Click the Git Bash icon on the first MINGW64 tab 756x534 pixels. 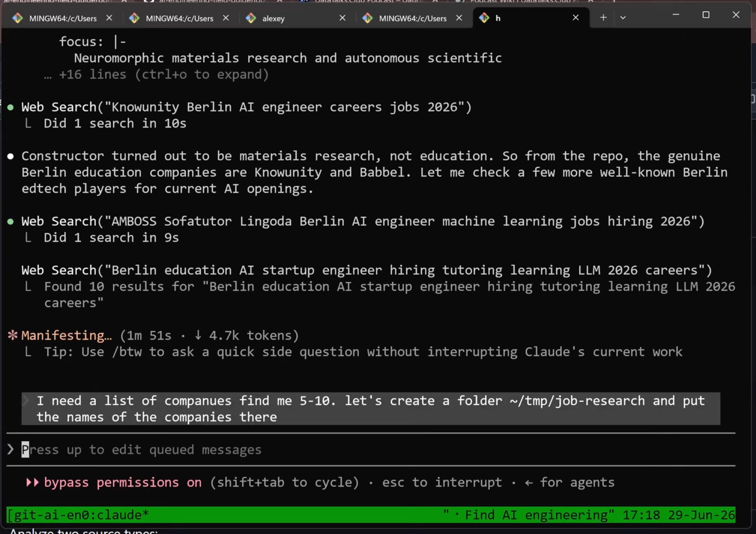pyautogui.click(x=18, y=18)
